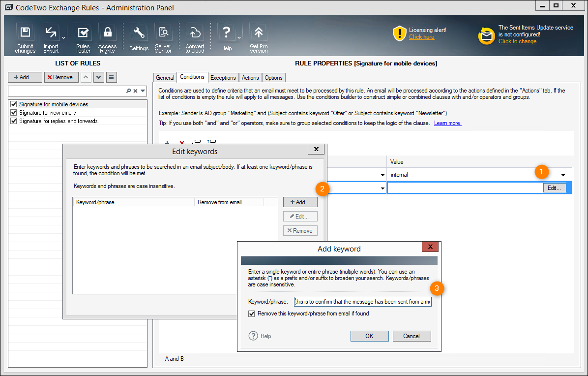Click Remove in the Edit keywords dialog
This screenshot has width=588, height=376.
click(x=300, y=230)
